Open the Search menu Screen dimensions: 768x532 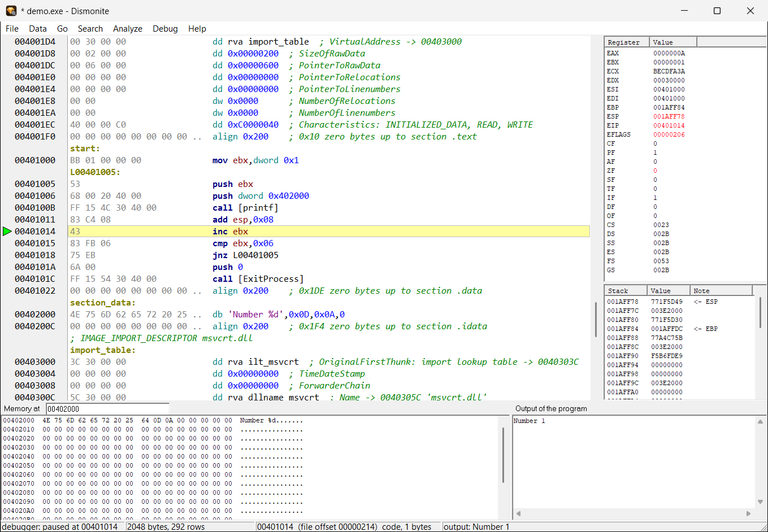pos(90,29)
